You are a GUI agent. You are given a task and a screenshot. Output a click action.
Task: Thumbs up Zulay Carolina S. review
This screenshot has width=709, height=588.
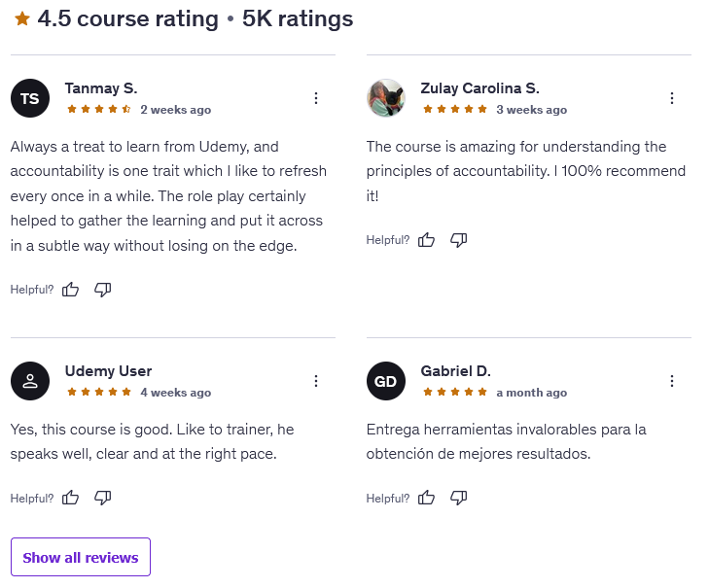click(x=427, y=240)
